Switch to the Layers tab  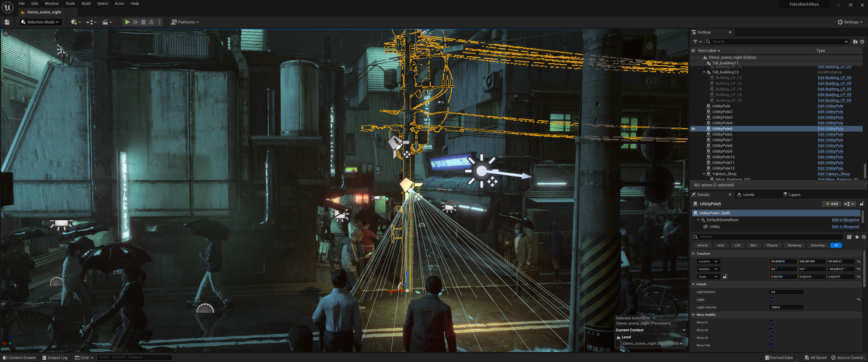[x=792, y=195]
